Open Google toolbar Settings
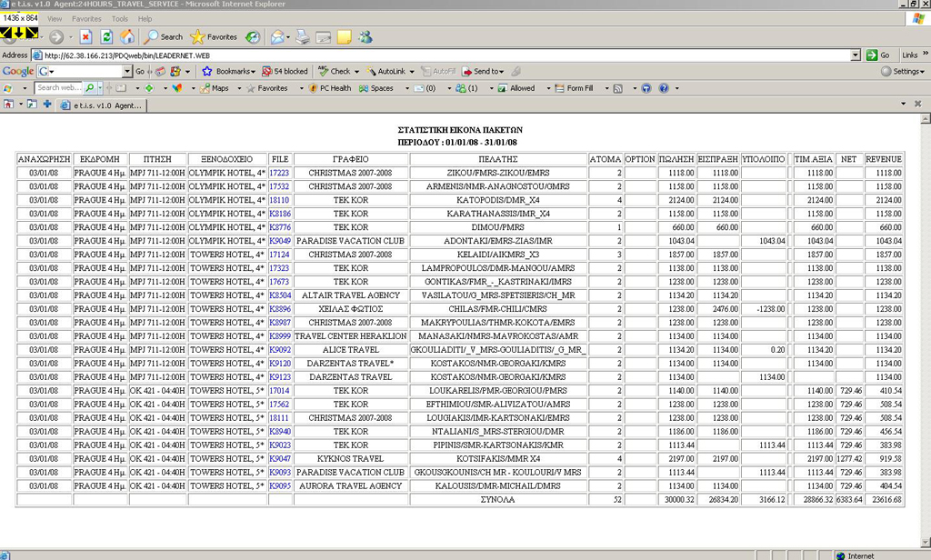 click(903, 71)
